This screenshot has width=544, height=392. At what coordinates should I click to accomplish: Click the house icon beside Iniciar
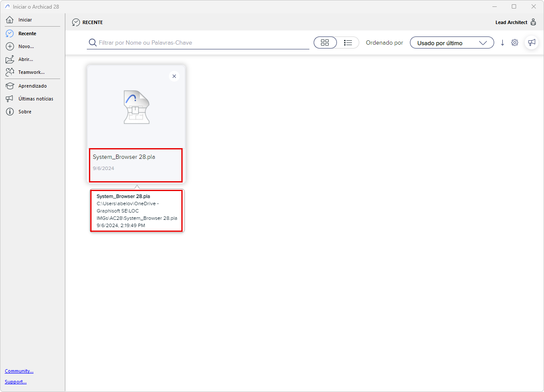[x=10, y=20]
